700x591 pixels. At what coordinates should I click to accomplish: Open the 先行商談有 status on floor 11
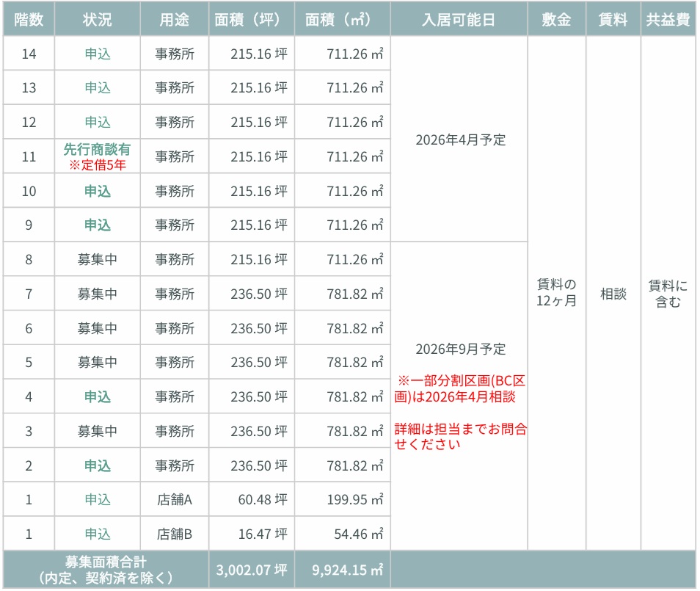tap(98, 150)
